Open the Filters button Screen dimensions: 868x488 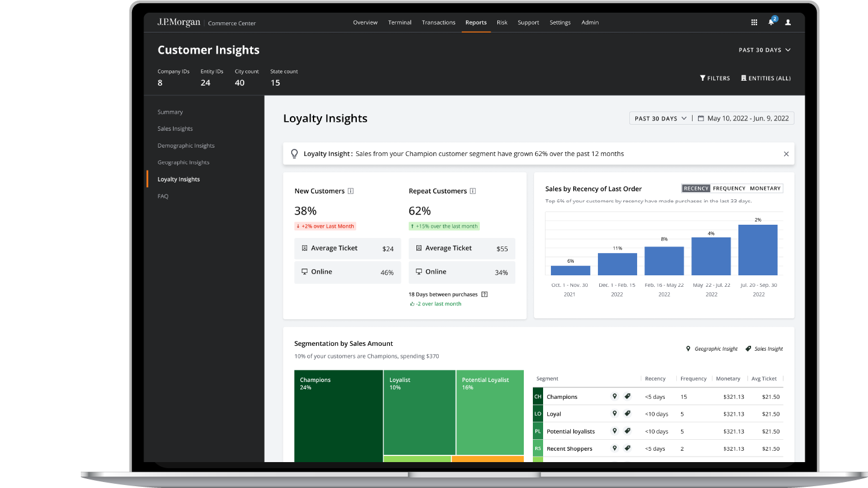click(x=715, y=78)
